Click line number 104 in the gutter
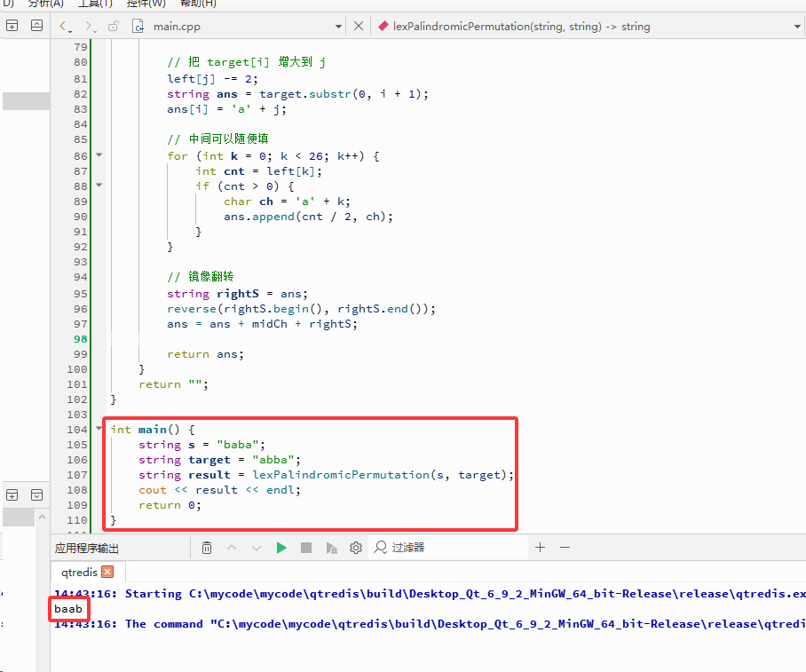806x672 pixels. tap(77, 430)
